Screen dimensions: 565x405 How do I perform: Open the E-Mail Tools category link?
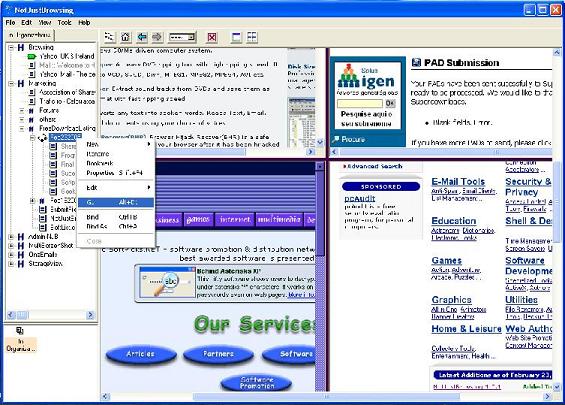pos(458,182)
